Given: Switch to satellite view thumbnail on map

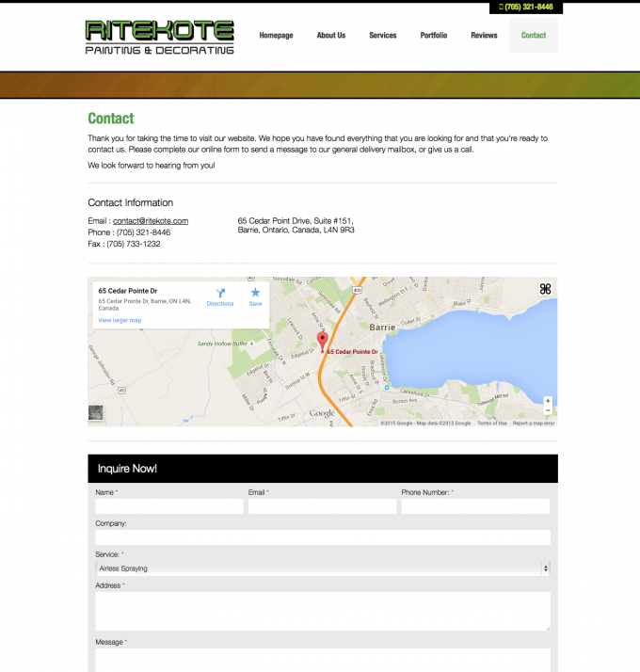Looking at the screenshot, I should tap(96, 412).
